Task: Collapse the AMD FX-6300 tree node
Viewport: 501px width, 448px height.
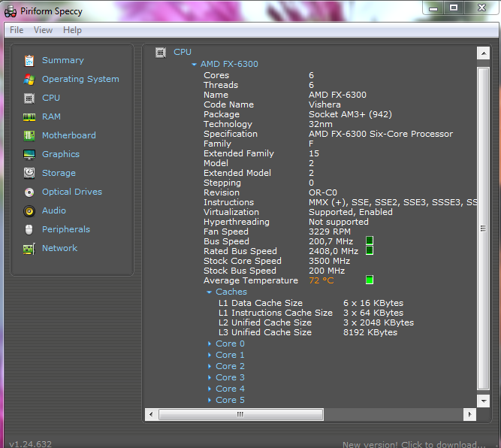Action: pyautogui.click(x=194, y=65)
